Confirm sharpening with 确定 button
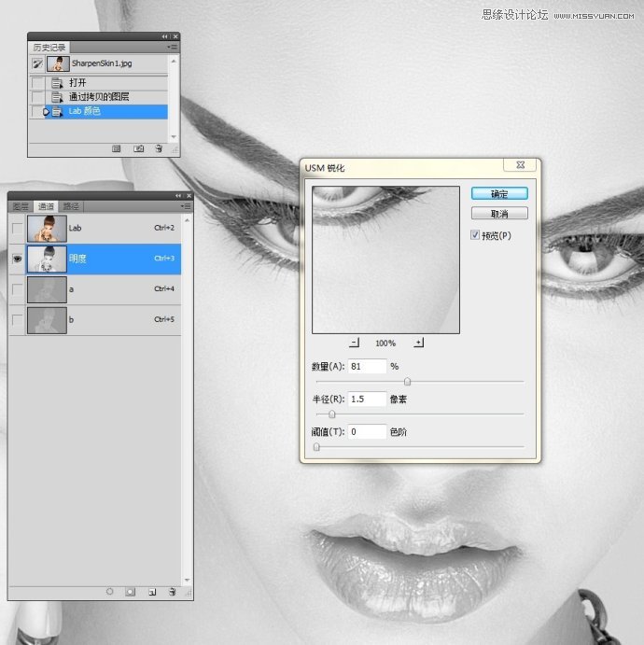Image resolution: width=644 pixels, height=645 pixels. 499,194
